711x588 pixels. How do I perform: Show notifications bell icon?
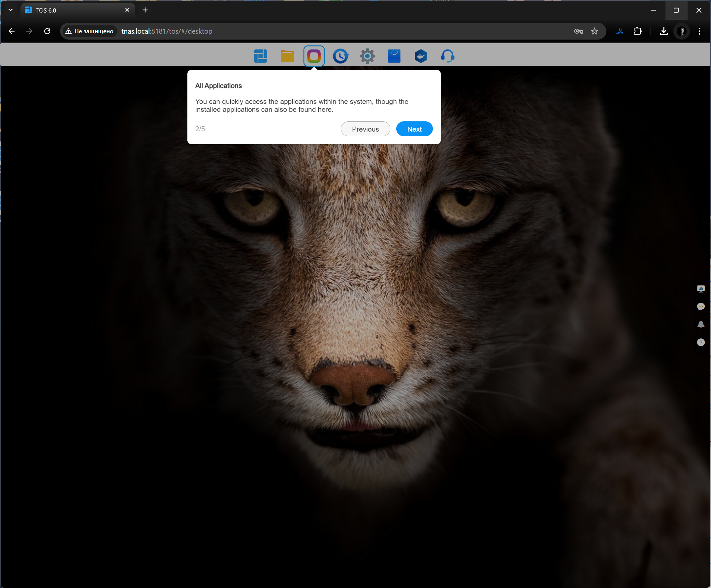(700, 325)
